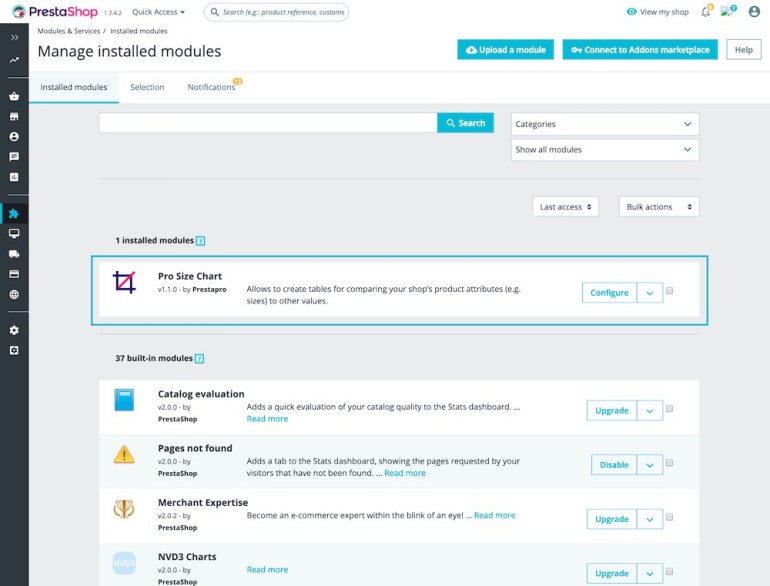The height and width of the screenshot is (586, 770).
Task: Select Merchant Expertise module checkbox
Action: pos(669,517)
